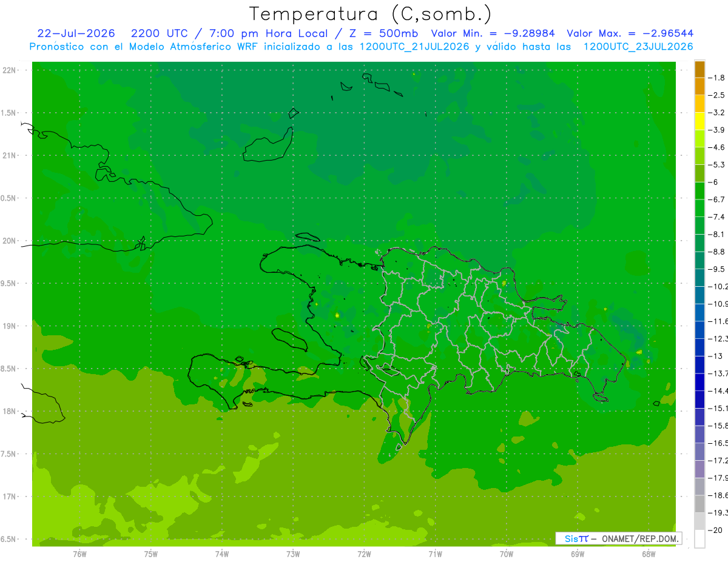Click the '-10.9' color scale value
This screenshot has width=728, height=562.
coord(718,304)
